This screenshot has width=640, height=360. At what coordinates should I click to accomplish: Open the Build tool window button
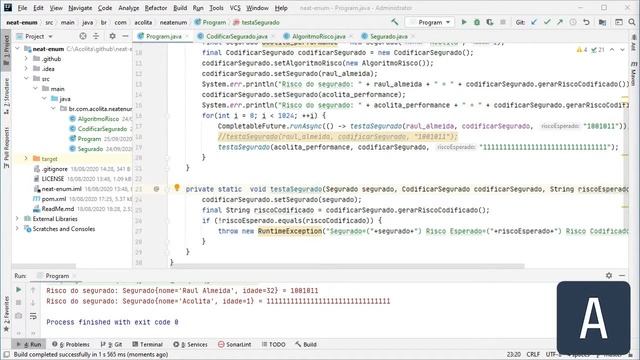point(306,344)
